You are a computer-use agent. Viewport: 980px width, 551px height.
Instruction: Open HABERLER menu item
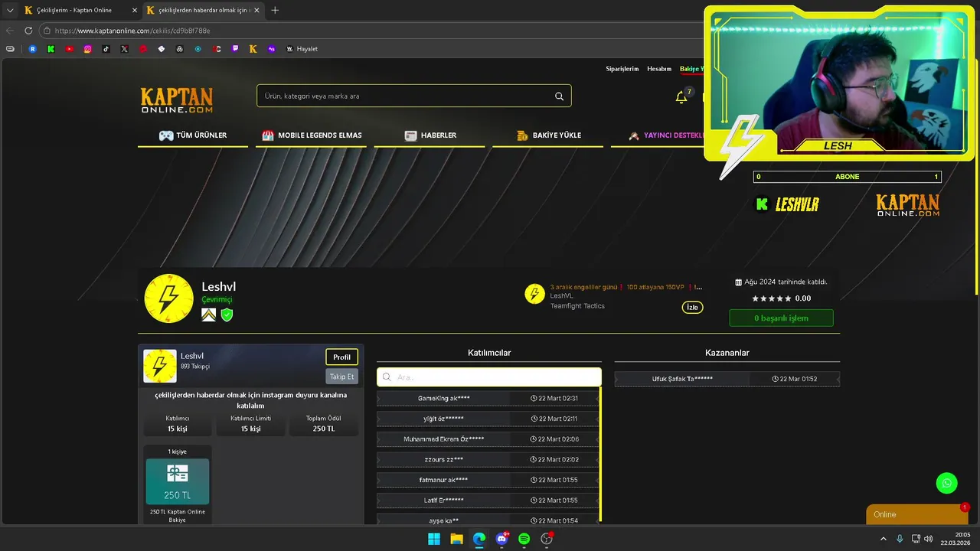click(x=430, y=135)
